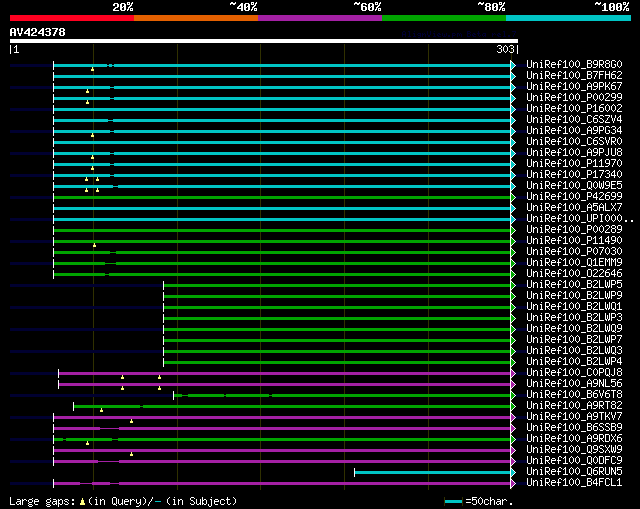Image resolution: width=640 pixels, height=509 pixels.
Task: Click the UniRef100_B6V6T8 hit label
Action: pyautogui.click(x=574, y=395)
